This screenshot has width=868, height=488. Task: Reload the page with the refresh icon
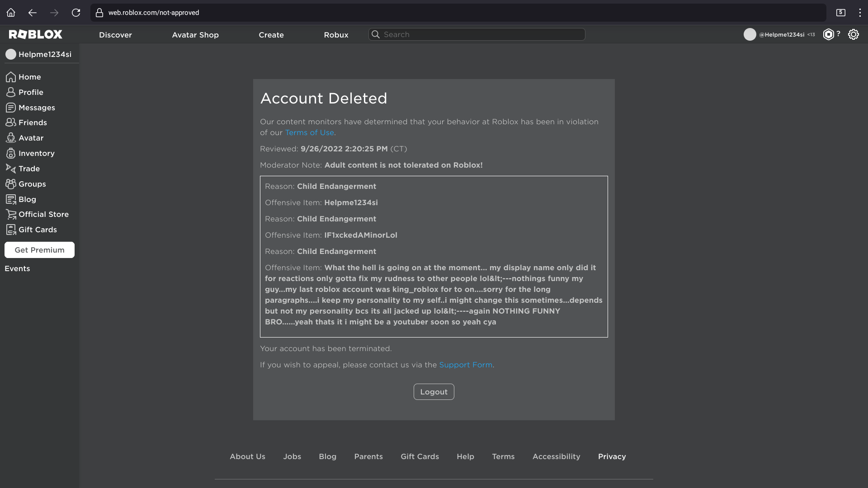(x=76, y=13)
